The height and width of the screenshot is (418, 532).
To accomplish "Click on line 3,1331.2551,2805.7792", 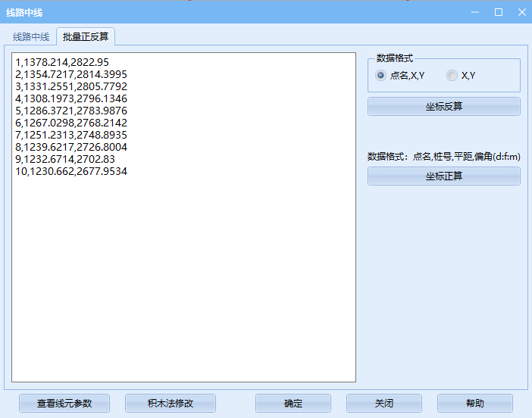I will click(x=70, y=86).
